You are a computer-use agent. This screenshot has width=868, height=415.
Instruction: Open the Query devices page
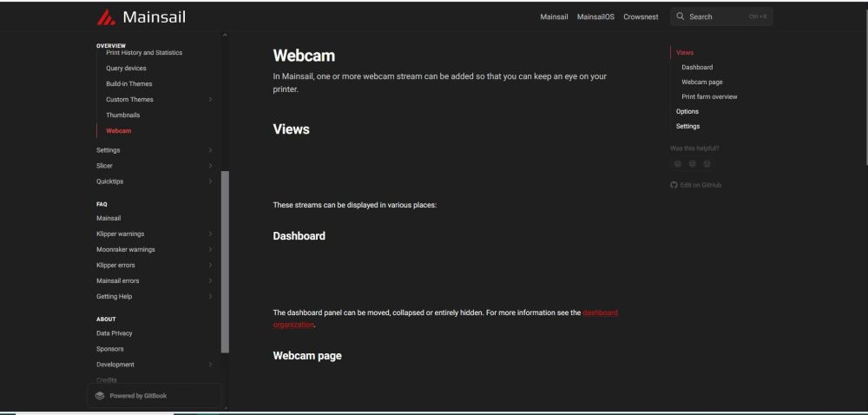coord(126,68)
